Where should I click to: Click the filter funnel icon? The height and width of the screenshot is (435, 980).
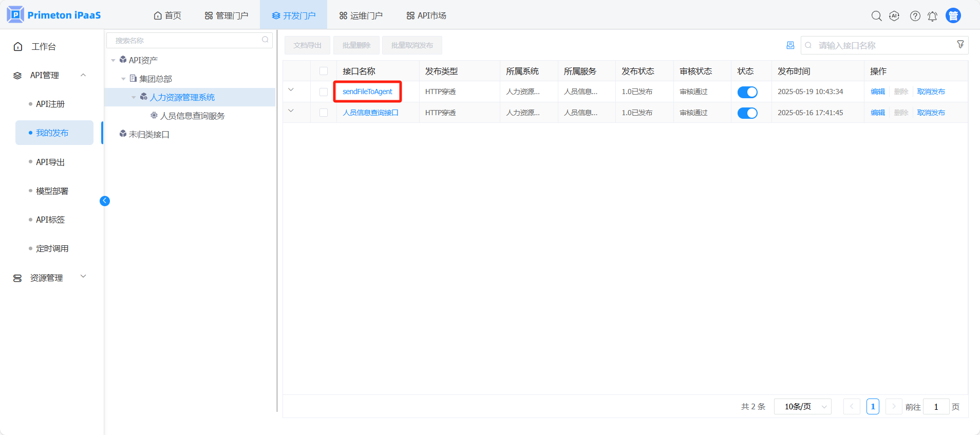tap(960, 45)
